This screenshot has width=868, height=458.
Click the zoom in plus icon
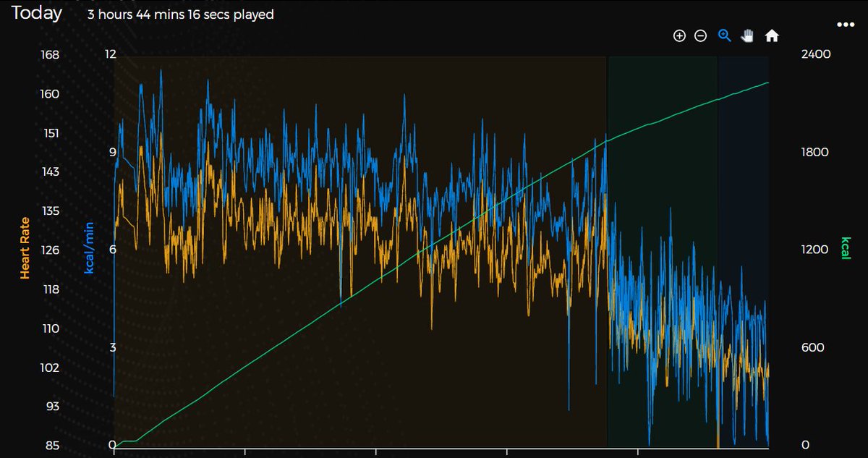(679, 35)
